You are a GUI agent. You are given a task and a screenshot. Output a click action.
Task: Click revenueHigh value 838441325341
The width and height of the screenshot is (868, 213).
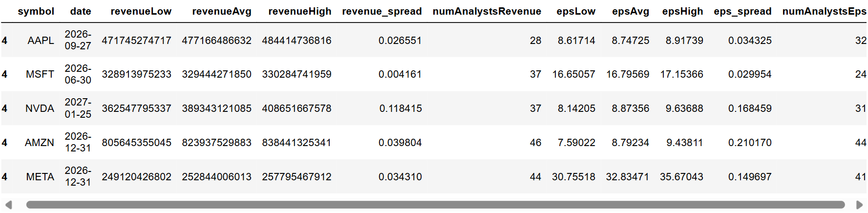pos(297,143)
